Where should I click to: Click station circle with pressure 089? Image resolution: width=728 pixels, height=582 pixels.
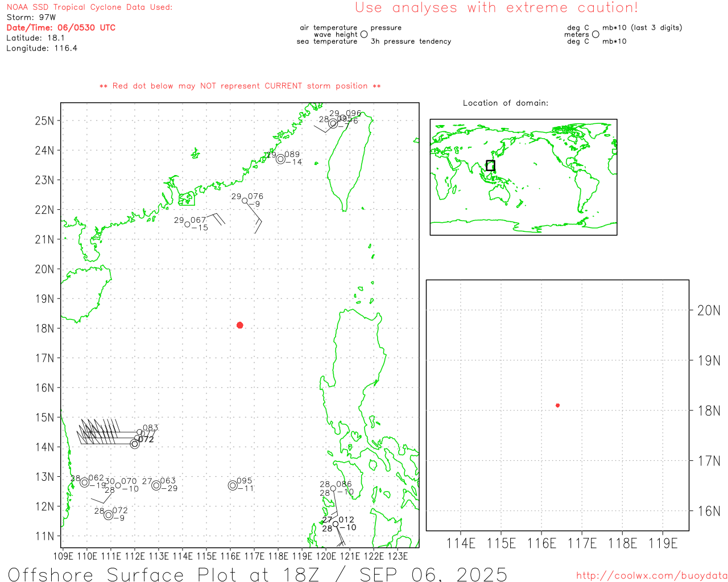(x=280, y=159)
